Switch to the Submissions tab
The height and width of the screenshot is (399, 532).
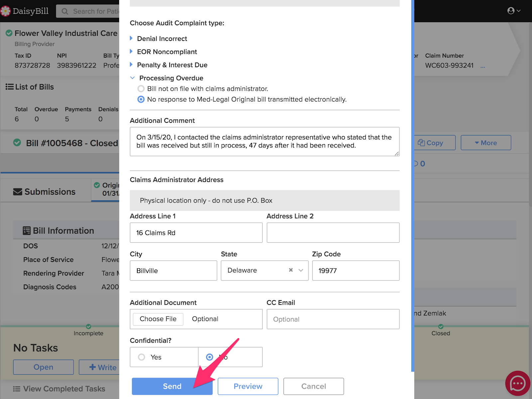[44, 192]
